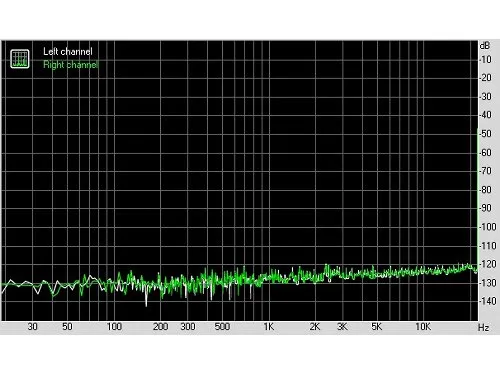Click the -10 dB axis label

(x=486, y=60)
